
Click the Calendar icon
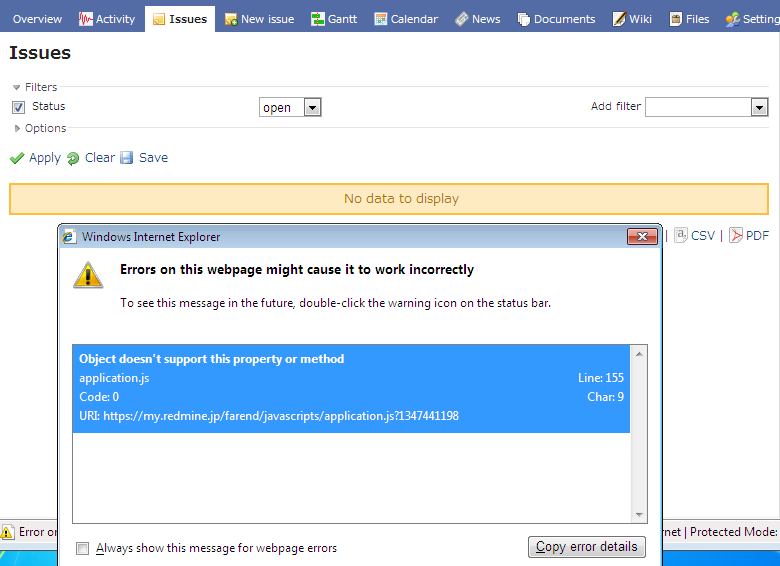click(381, 19)
